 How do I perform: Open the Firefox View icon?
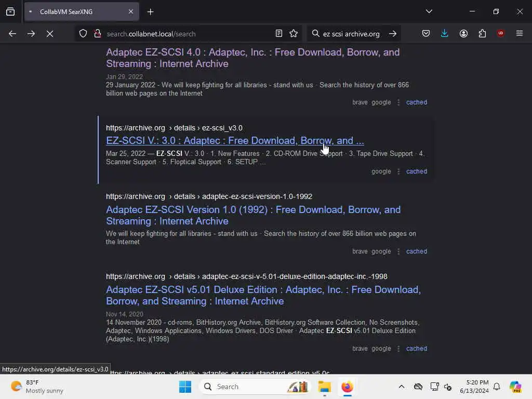click(10, 12)
